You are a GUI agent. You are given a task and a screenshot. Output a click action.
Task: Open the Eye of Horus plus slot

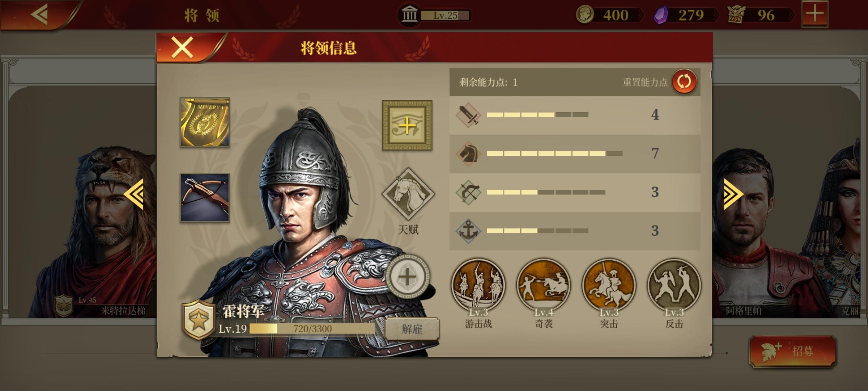coord(407,125)
